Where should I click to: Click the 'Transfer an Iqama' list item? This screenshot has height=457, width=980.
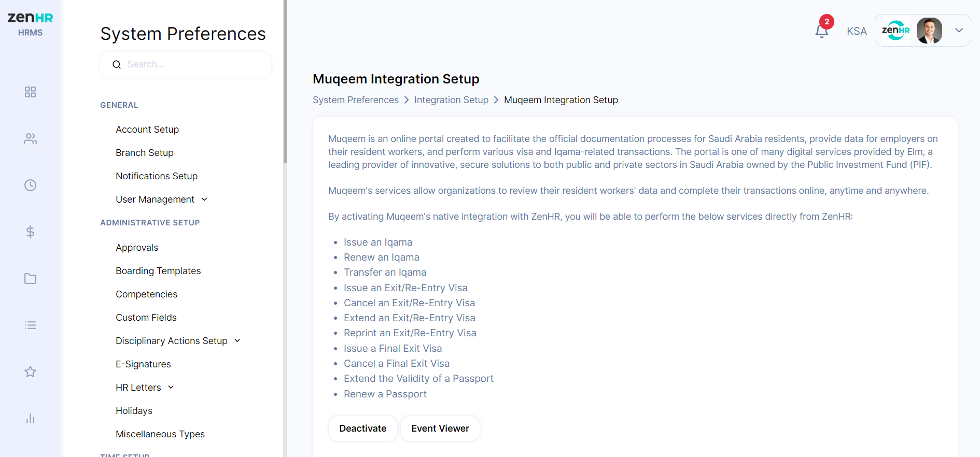point(385,273)
